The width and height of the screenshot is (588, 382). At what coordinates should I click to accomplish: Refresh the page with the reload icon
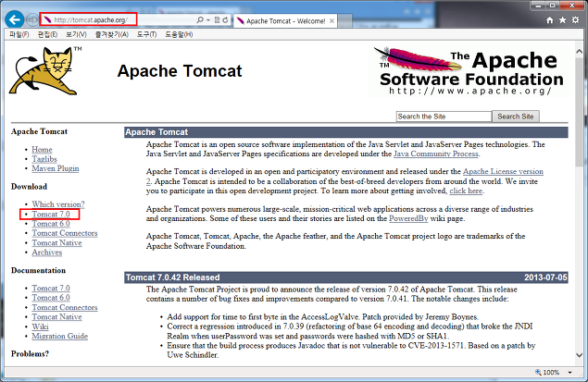[x=225, y=19]
